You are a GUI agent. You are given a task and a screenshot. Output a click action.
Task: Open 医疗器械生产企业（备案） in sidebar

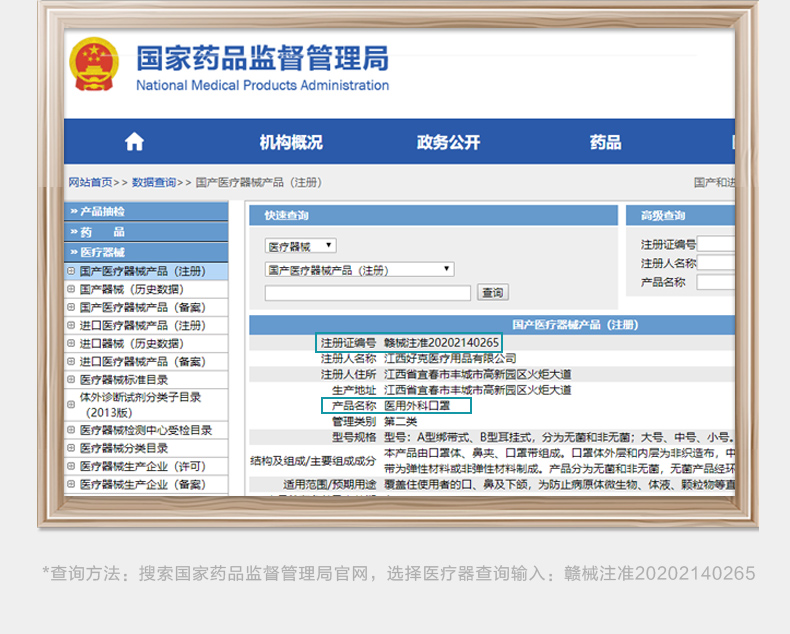click(143, 484)
